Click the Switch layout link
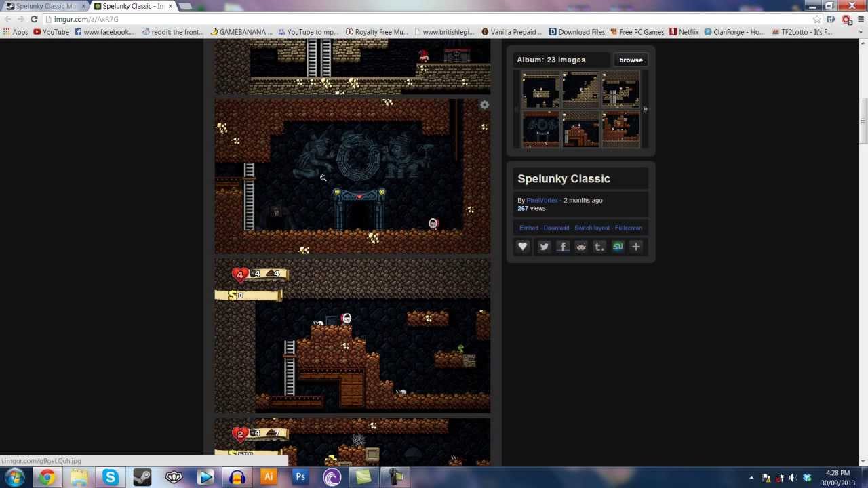This screenshot has height=488, width=868. (x=592, y=228)
